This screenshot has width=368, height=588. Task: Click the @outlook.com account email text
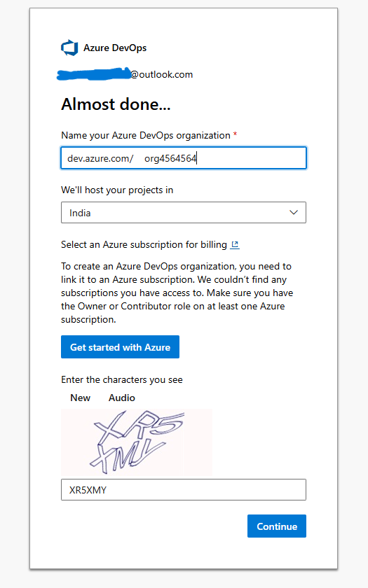tap(161, 75)
